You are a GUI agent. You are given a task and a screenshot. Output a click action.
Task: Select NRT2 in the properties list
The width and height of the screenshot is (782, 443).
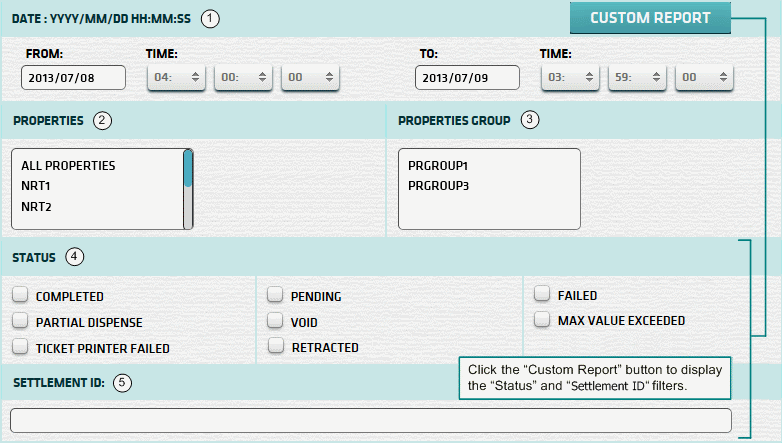36,207
